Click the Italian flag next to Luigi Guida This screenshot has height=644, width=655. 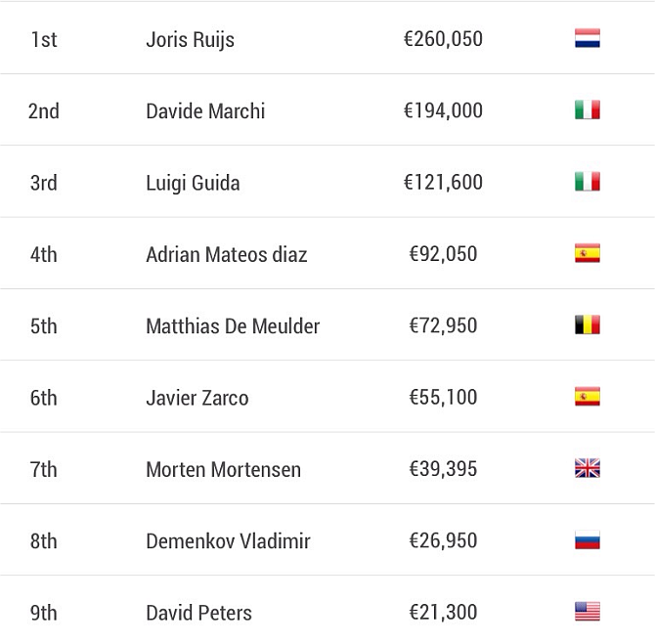click(588, 182)
